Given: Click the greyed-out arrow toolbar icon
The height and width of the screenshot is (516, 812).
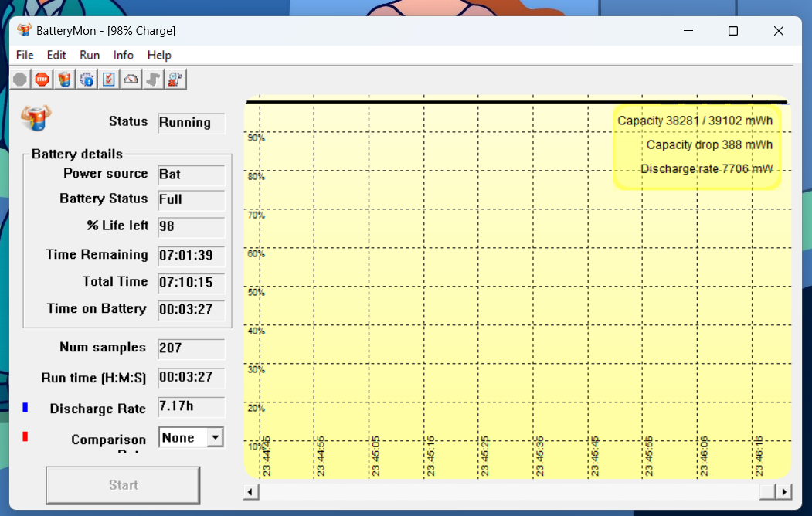Looking at the screenshot, I should 153,80.
